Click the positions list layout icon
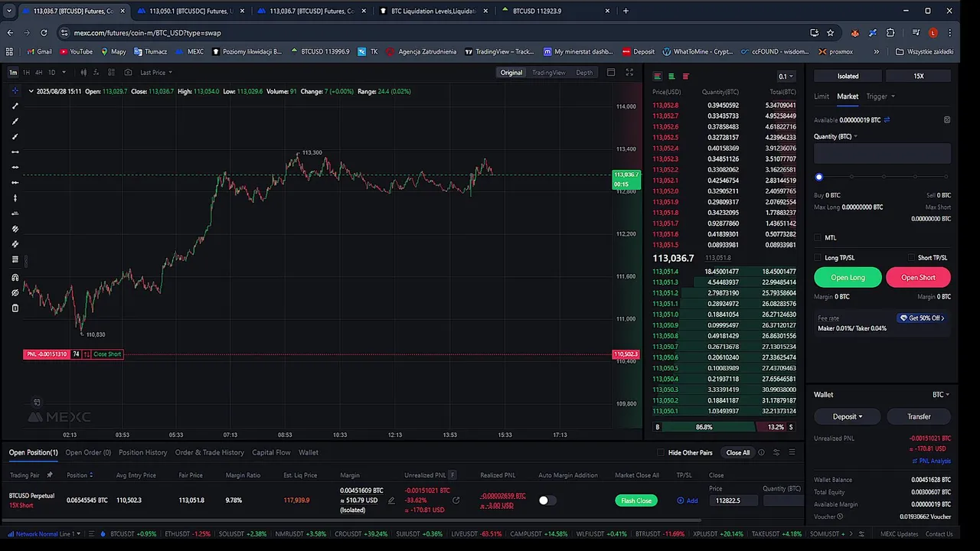Screen dimensions: 980x551 pos(792,452)
